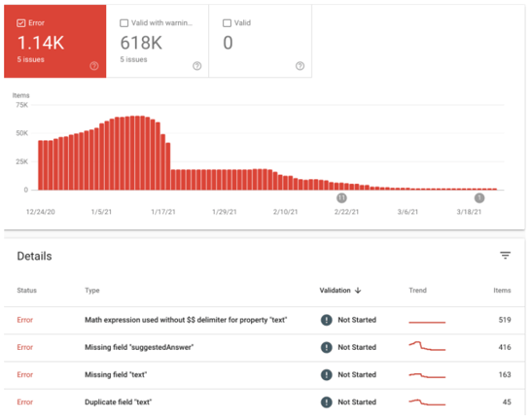Click the 45 items value
531x420 pixels.
click(507, 402)
